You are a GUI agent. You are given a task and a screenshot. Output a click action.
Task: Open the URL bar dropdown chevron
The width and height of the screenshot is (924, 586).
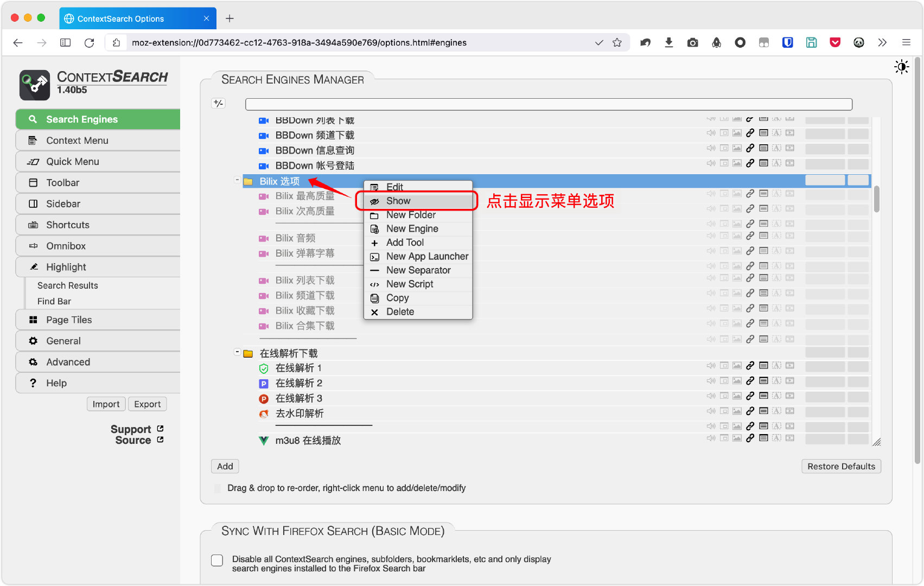pyautogui.click(x=599, y=43)
